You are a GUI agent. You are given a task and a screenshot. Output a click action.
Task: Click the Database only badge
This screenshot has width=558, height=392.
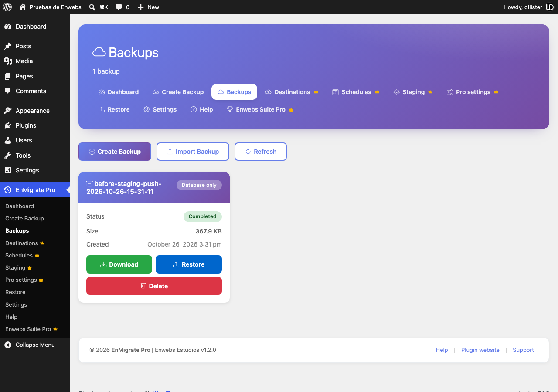(199, 185)
